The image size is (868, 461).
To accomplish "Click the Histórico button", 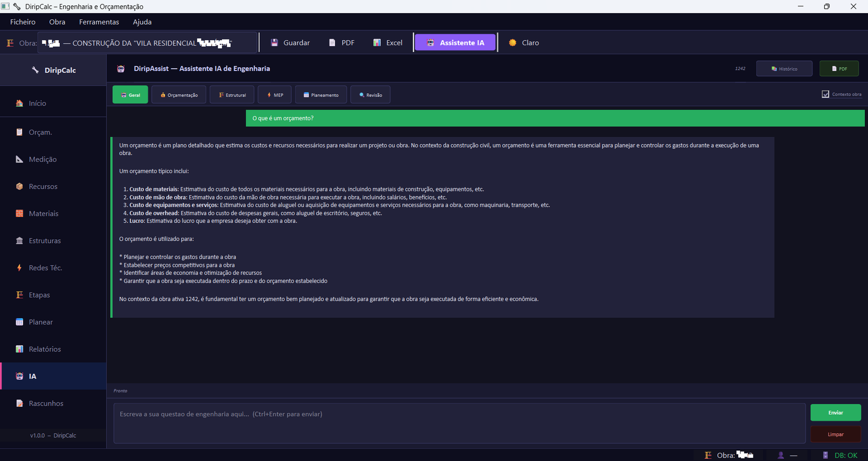I will [x=784, y=69].
